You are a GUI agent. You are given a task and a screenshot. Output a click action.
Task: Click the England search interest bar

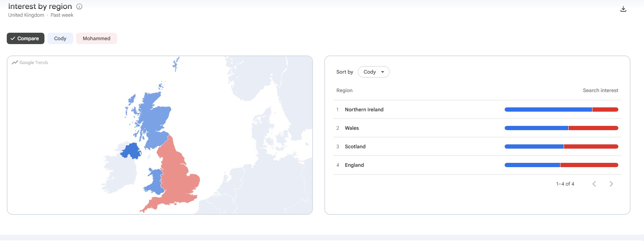click(561, 165)
